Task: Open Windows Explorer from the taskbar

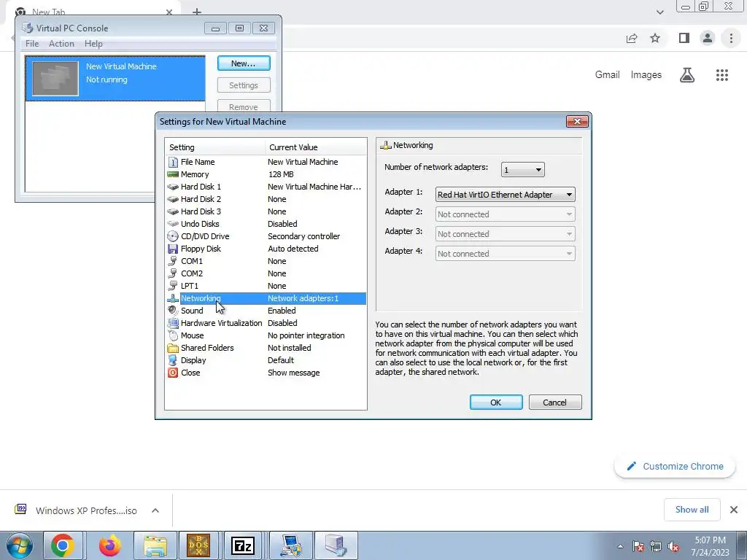Action: (x=155, y=545)
